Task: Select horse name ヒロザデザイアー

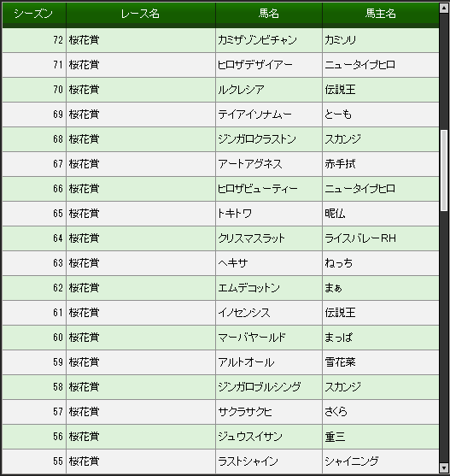Action: tap(255, 65)
